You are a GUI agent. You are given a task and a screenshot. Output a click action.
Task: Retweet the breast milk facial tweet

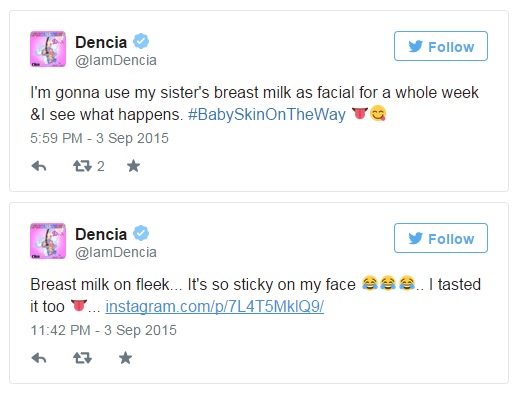point(82,166)
